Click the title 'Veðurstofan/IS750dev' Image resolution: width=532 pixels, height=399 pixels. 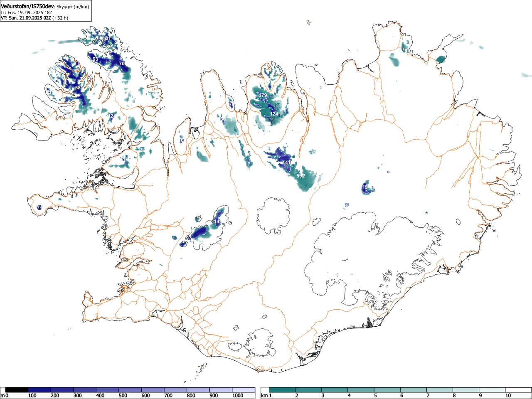point(28,6)
